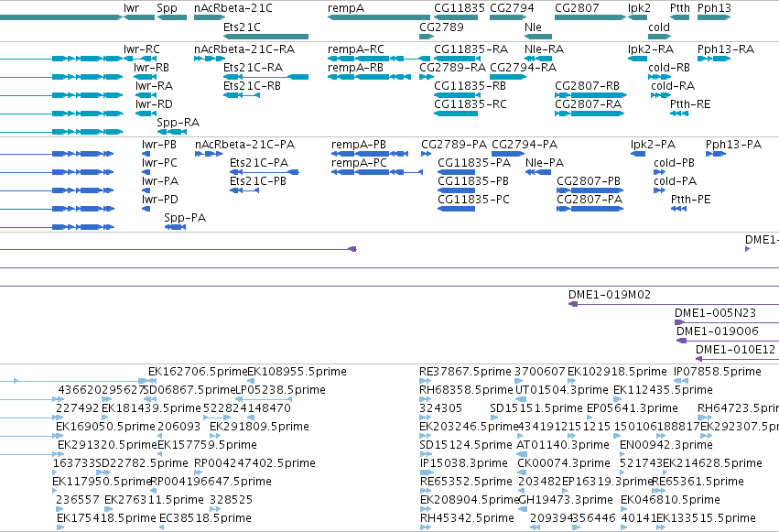The width and height of the screenshot is (779, 532).
Task: Open the Spp-PA protein
Action: pyautogui.click(x=175, y=227)
